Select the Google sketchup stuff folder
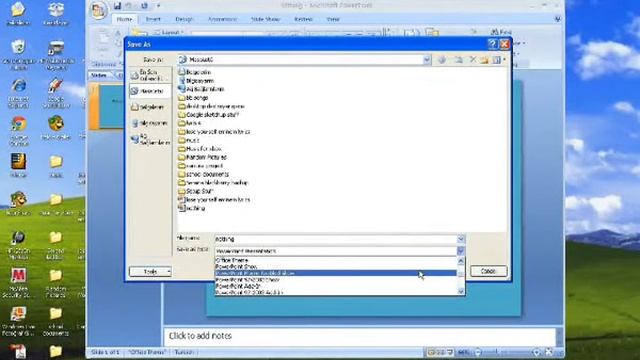Screen dimensions: 640x360 point(209,115)
